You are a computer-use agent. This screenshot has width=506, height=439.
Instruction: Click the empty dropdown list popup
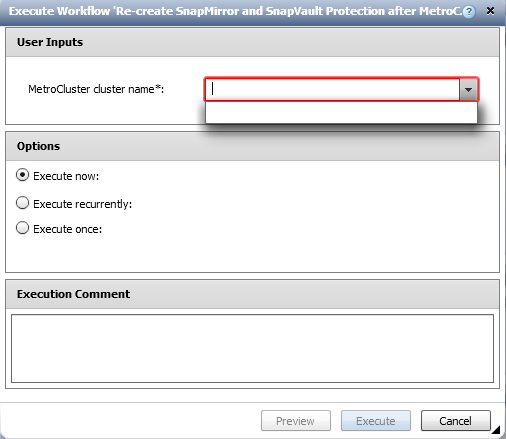pos(341,112)
